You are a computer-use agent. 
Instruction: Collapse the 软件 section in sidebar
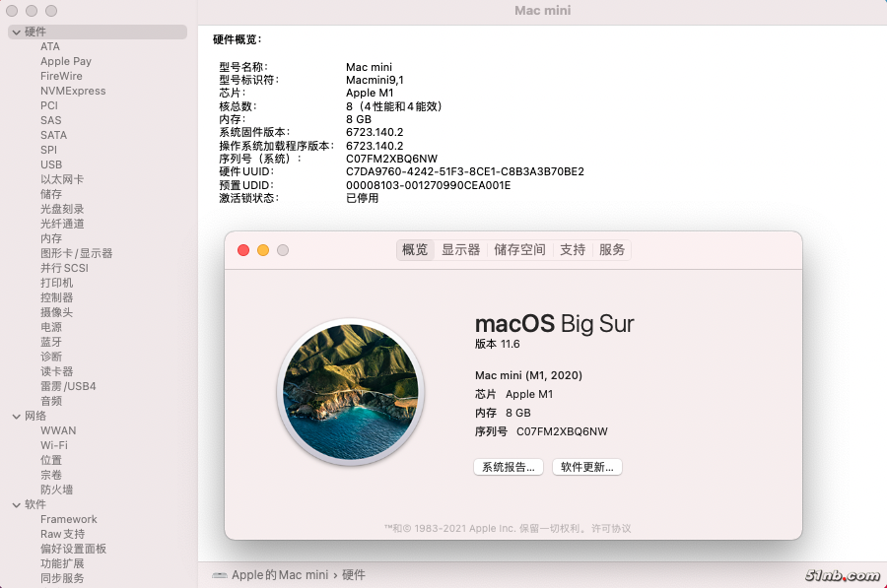[17, 505]
